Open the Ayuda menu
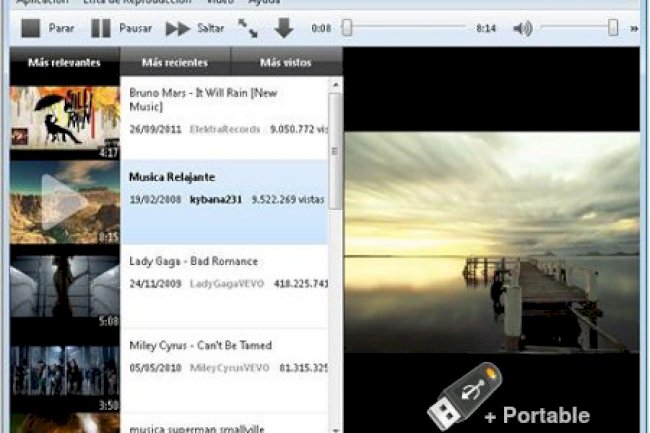This screenshot has width=650, height=433. 264,2
